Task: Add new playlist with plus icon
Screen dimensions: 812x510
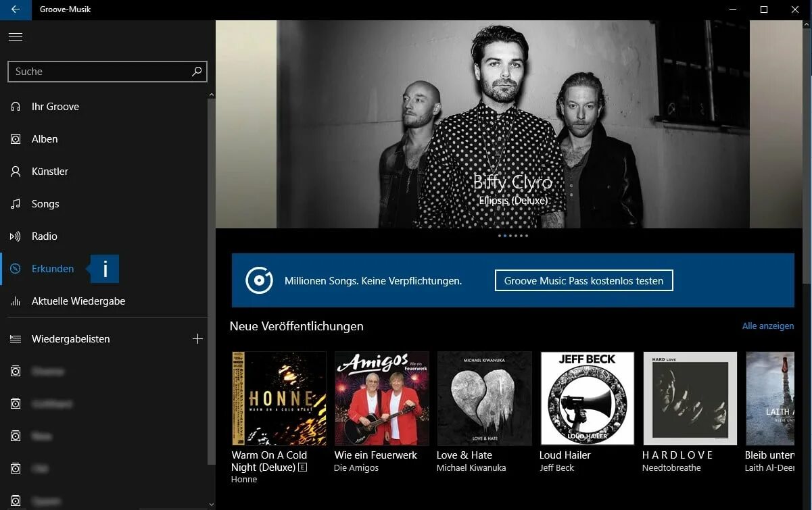Action: 197,338
